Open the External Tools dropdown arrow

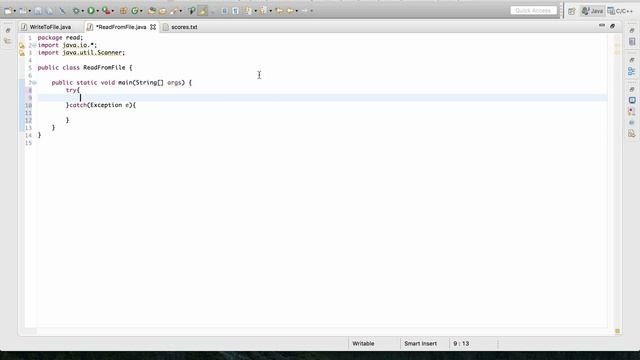113,11
